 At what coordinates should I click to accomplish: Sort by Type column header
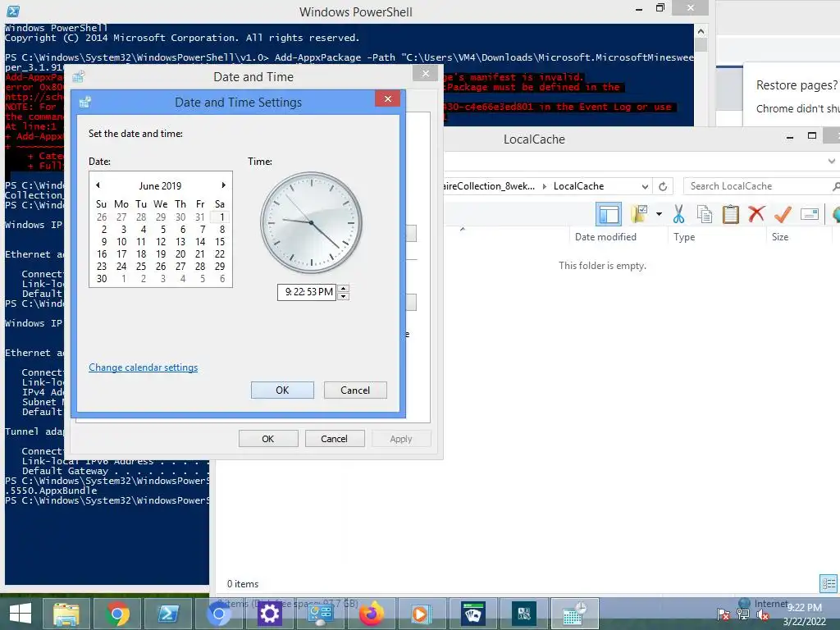pyautogui.click(x=684, y=237)
